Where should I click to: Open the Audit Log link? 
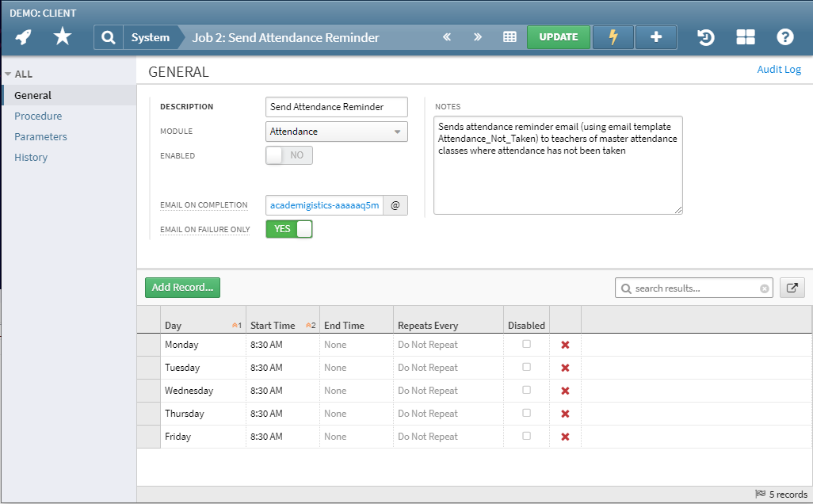coord(779,69)
